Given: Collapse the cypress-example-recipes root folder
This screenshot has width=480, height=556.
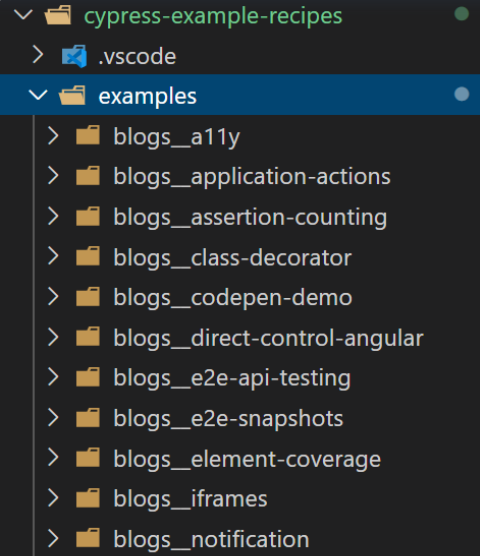Looking at the screenshot, I should [x=23, y=15].
